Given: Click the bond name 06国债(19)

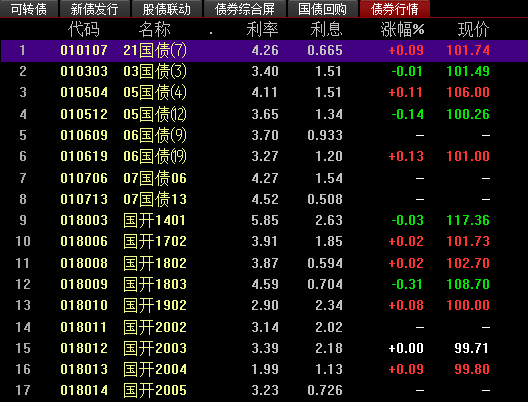Looking at the screenshot, I should 155,156.
